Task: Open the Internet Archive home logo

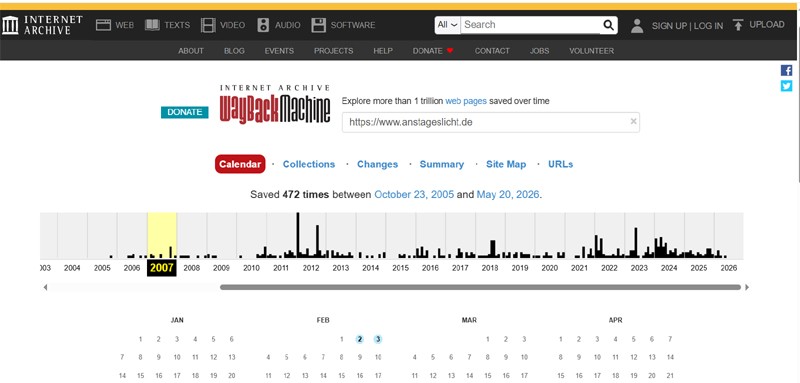Action: 42,25
